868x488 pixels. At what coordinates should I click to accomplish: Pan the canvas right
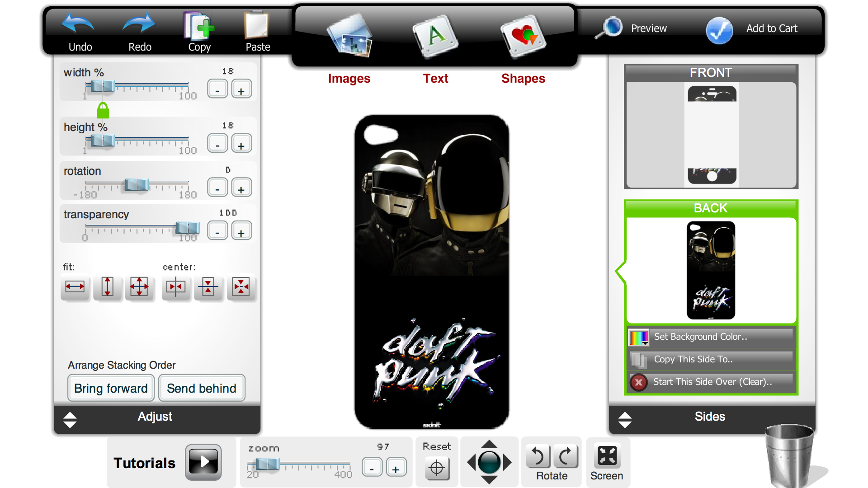[507, 462]
